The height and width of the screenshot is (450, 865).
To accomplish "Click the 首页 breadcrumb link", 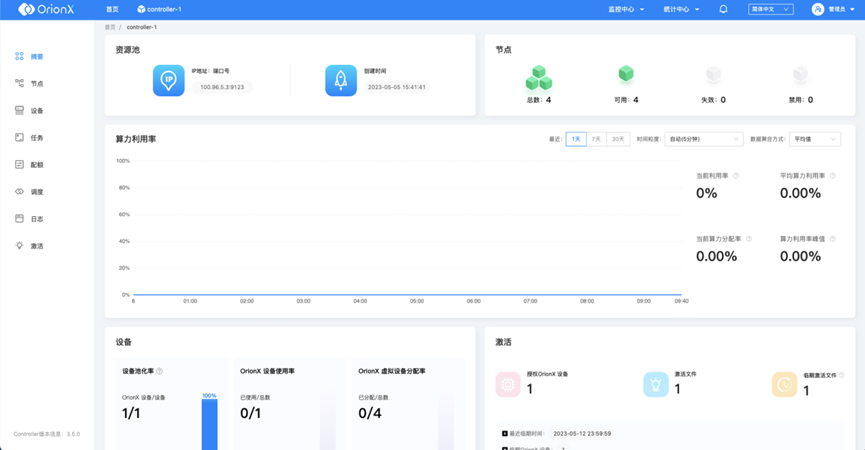I will 110,27.
